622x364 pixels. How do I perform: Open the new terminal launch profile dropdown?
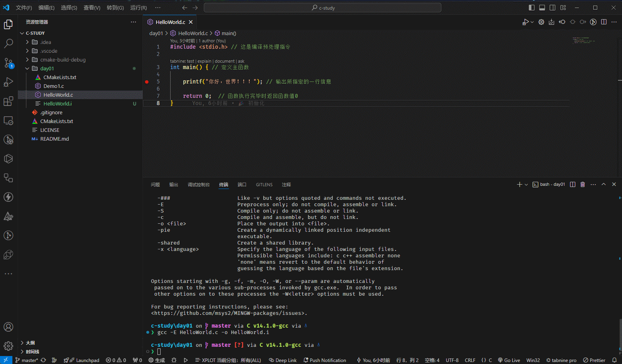click(x=526, y=185)
